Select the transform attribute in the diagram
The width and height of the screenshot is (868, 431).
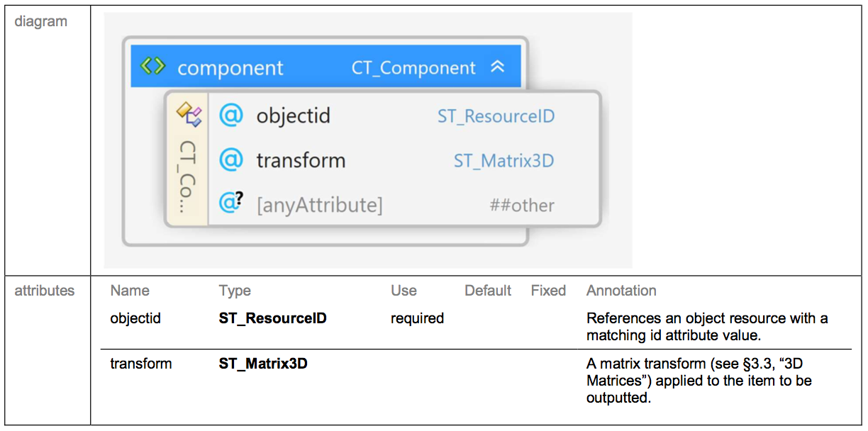click(301, 161)
